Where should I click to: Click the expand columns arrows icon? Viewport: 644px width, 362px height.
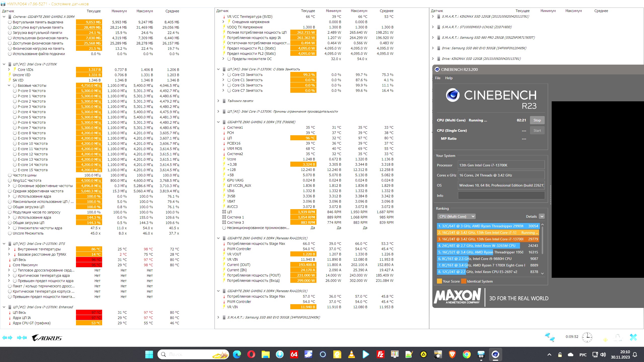pyautogui.click(x=7, y=338)
